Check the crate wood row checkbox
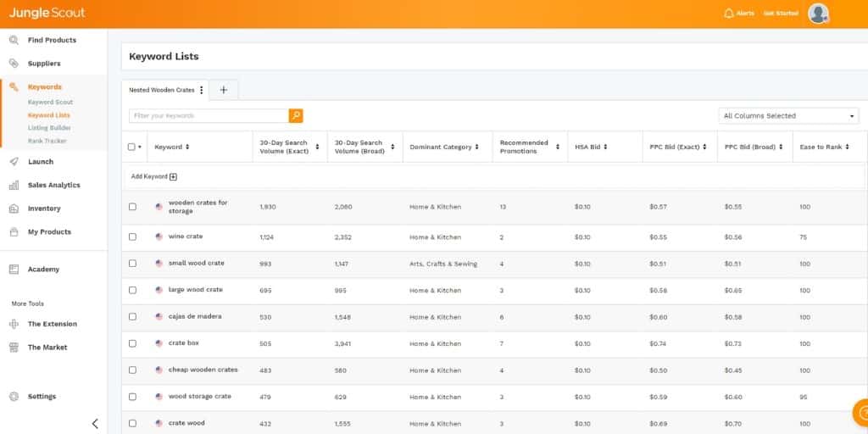This screenshot has height=434, width=868. [132, 423]
